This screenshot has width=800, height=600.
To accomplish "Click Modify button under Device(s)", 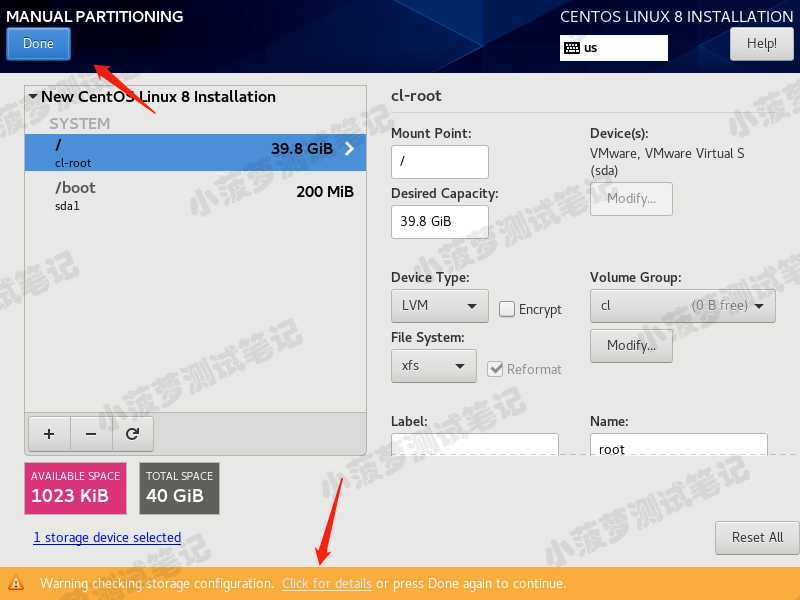I will pyautogui.click(x=631, y=199).
